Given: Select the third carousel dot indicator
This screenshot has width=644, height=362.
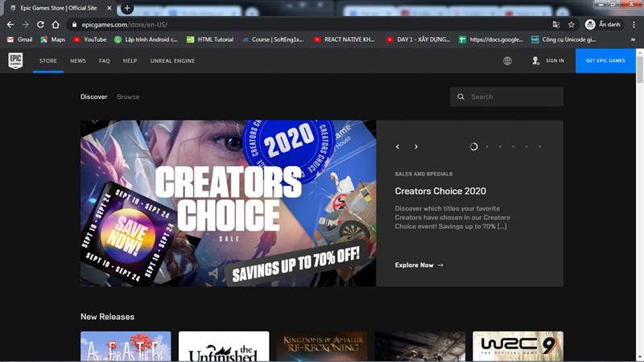Looking at the screenshot, I should pyautogui.click(x=500, y=146).
